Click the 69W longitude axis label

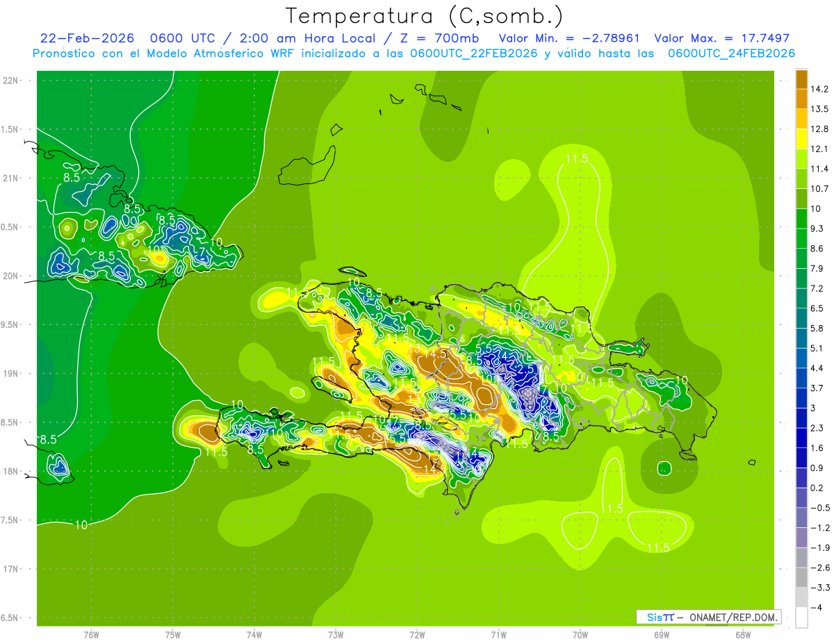662,635
